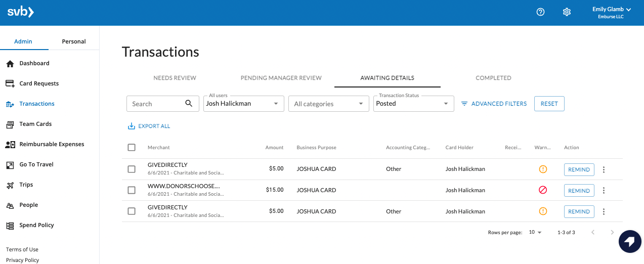The height and width of the screenshot is (264, 644).
Task: Check the last GIVEDIRECTLY transaction checkbox
Action: click(132, 211)
